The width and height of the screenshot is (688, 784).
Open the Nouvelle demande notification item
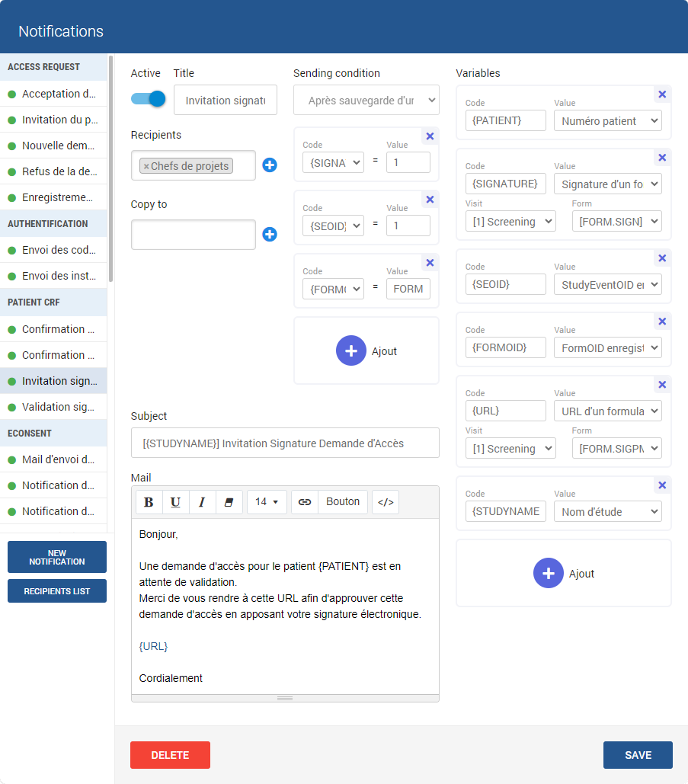coord(58,146)
